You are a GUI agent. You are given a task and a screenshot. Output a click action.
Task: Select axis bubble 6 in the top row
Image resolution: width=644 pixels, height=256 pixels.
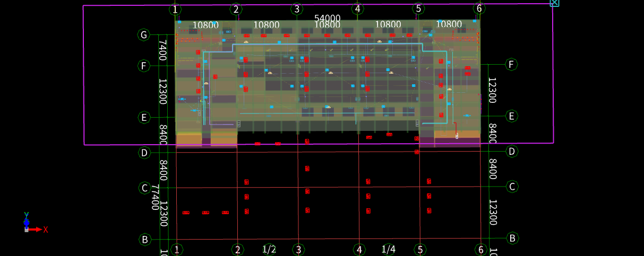479,8
